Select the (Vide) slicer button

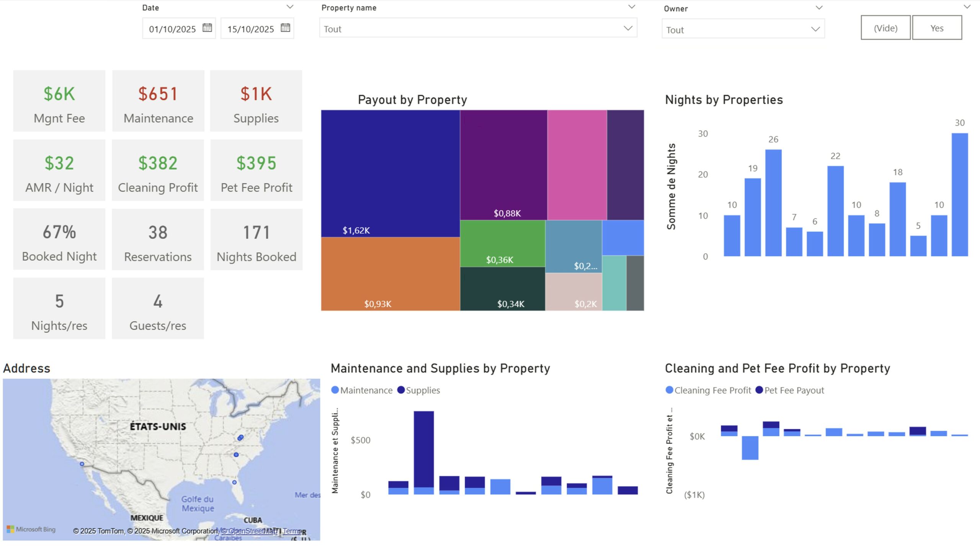pyautogui.click(x=885, y=28)
